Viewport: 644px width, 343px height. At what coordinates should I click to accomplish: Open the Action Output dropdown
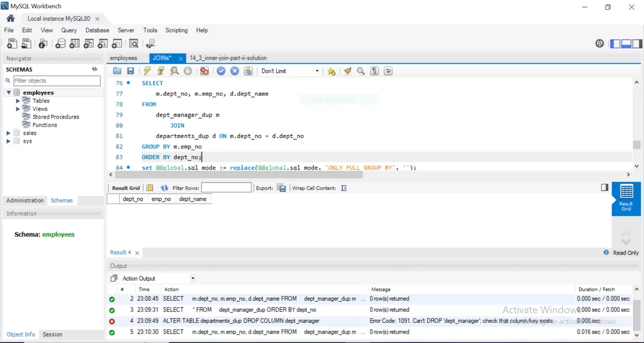[193, 279]
